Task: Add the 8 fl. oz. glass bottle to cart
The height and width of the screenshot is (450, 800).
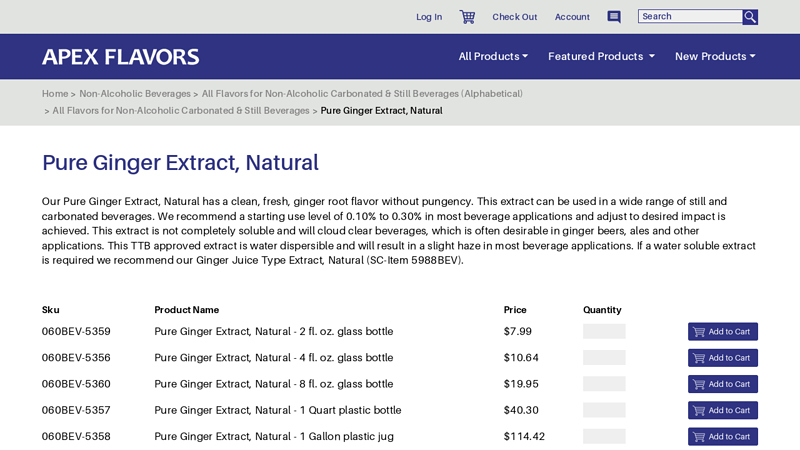Action: [722, 384]
